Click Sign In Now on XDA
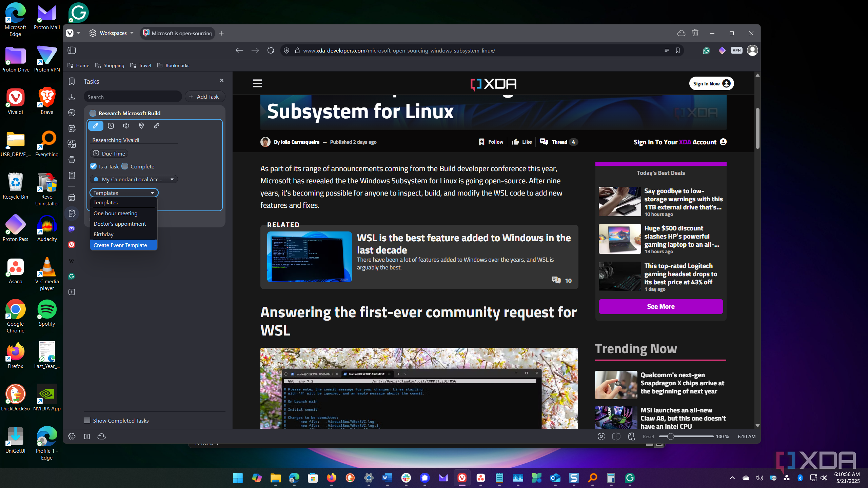Screen dimensions: 868x488 [711, 84]
